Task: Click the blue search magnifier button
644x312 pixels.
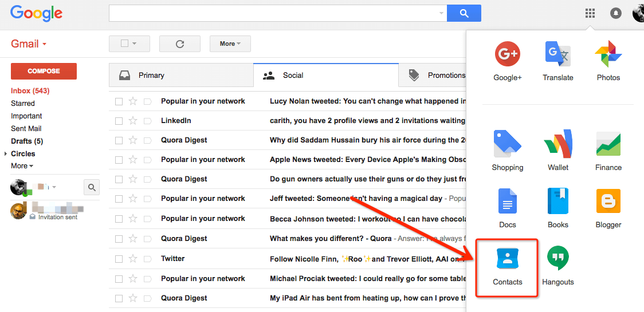Action: 464,14
